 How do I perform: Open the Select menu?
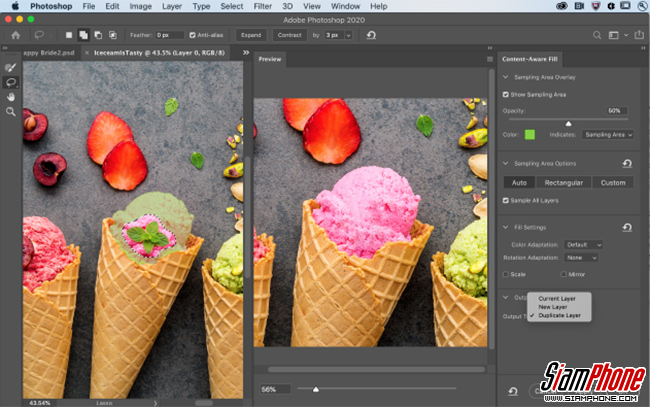tap(231, 6)
